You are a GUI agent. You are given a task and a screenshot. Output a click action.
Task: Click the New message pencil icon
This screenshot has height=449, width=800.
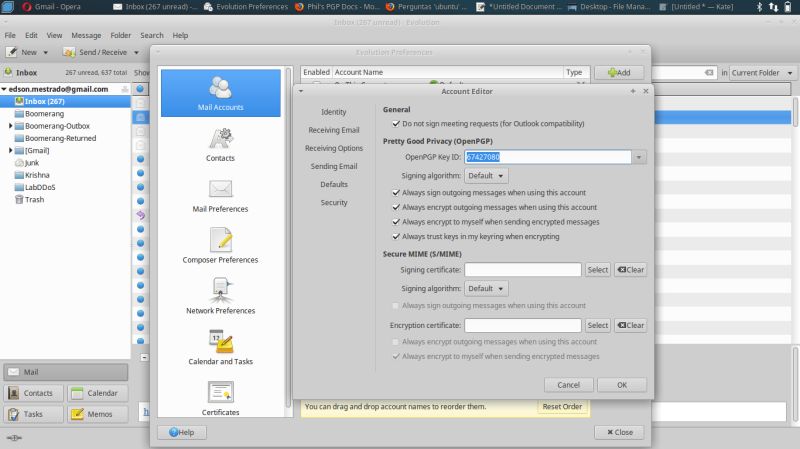click(x=12, y=52)
